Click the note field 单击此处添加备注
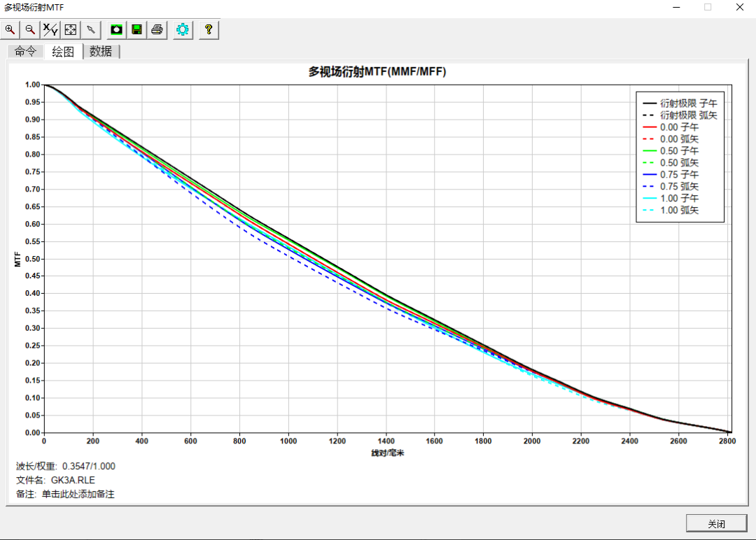This screenshot has width=756, height=540. [78, 495]
